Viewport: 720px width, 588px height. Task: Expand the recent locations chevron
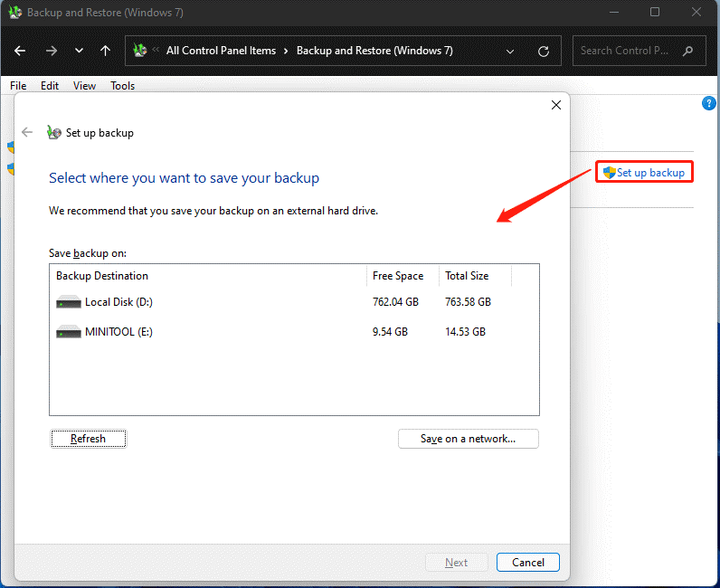tap(79, 51)
